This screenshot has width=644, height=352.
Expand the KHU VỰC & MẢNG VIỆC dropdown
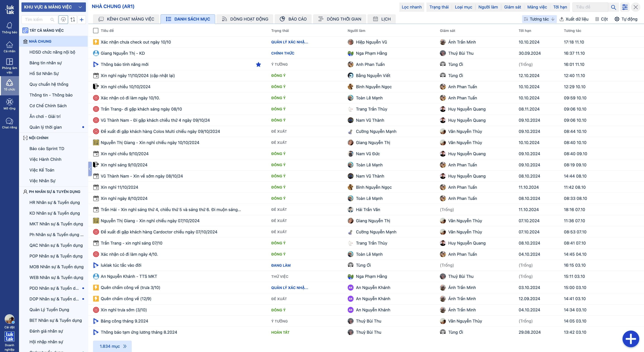click(53, 7)
